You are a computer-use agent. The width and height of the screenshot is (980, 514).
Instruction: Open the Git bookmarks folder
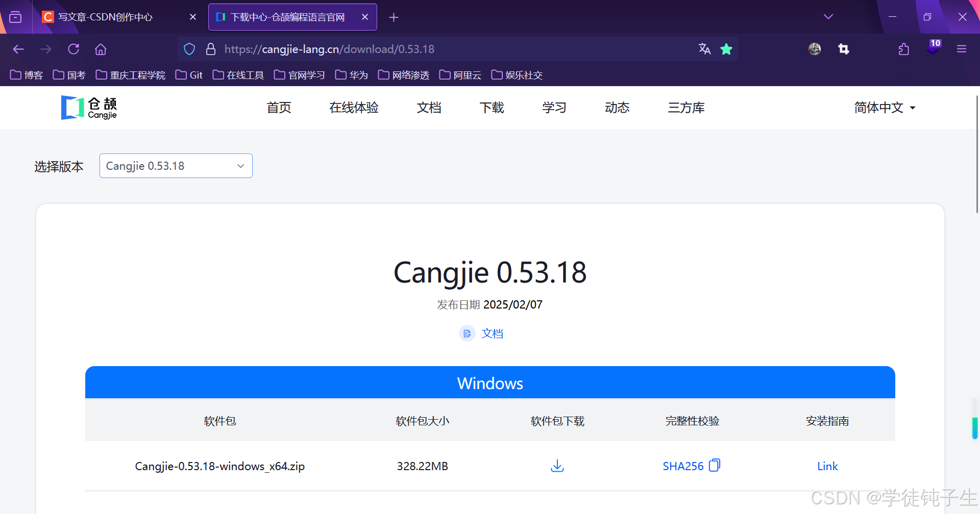189,75
